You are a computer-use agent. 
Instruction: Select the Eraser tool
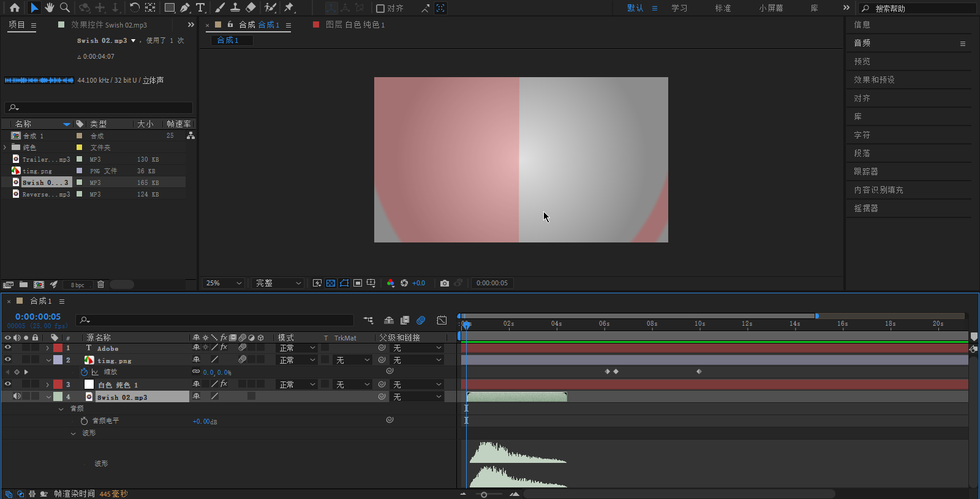click(x=251, y=7)
